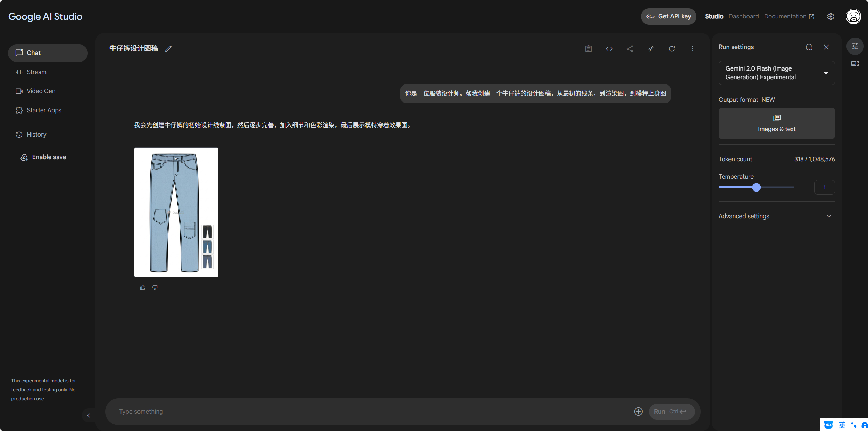Open the user account avatar
This screenshot has width=868, height=431.
click(853, 16)
